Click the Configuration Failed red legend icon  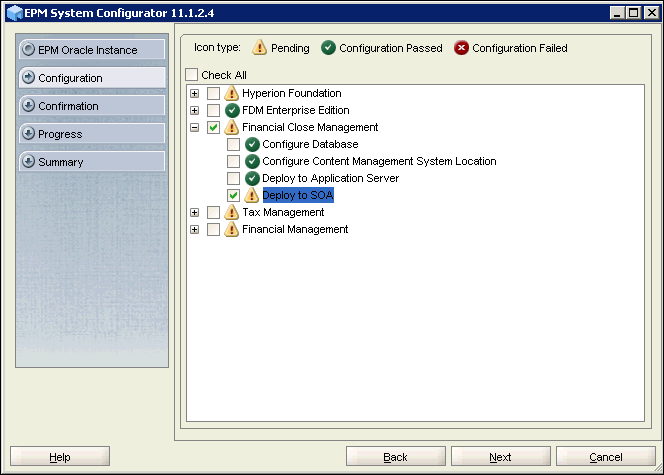click(461, 48)
